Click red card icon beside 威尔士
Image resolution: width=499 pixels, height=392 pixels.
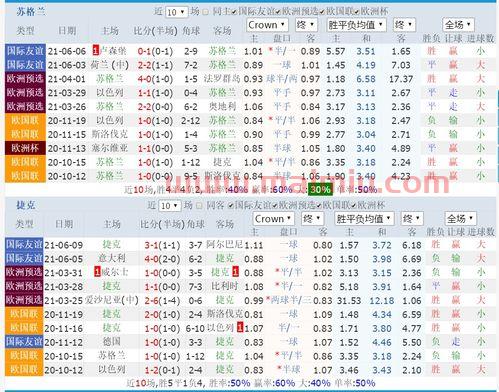pyautogui.click(x=97, y=272)
